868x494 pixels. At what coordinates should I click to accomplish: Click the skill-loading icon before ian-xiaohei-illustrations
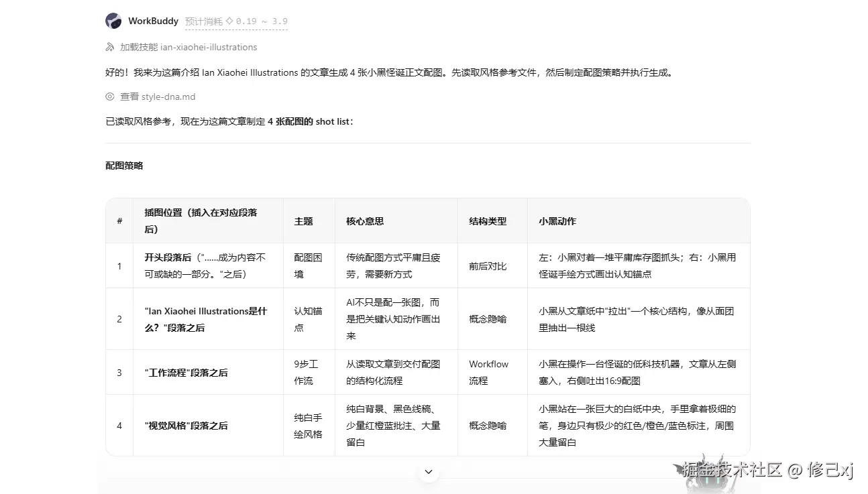tap(110, 47)
